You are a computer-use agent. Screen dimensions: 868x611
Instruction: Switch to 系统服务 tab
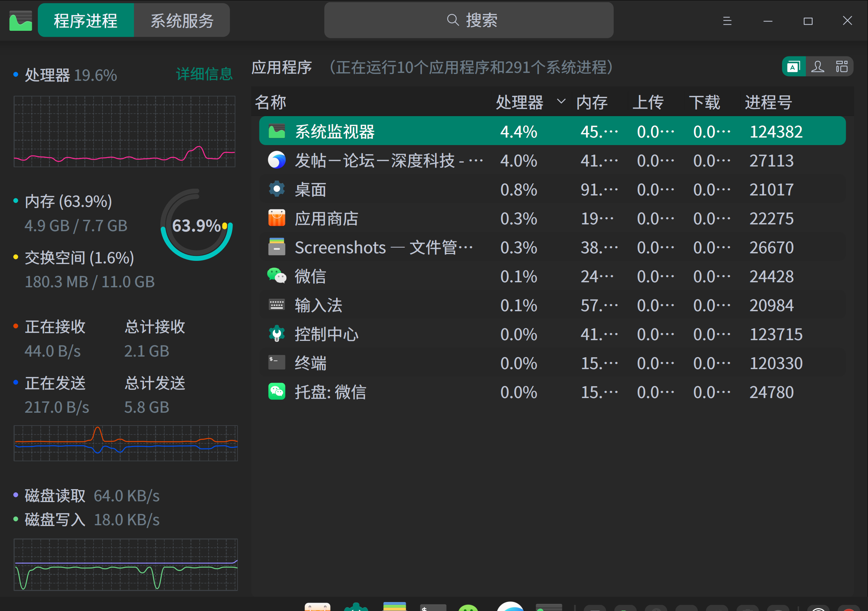[x=182, y=21]
